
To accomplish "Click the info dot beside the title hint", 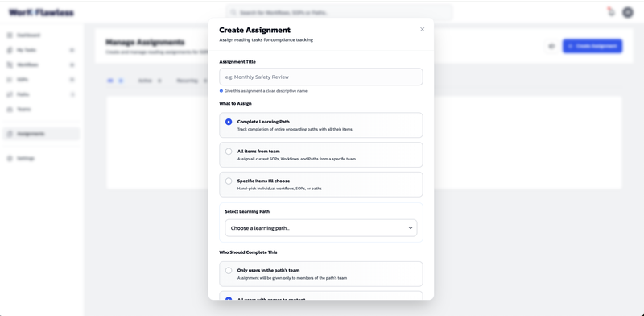I will point(221,91).
